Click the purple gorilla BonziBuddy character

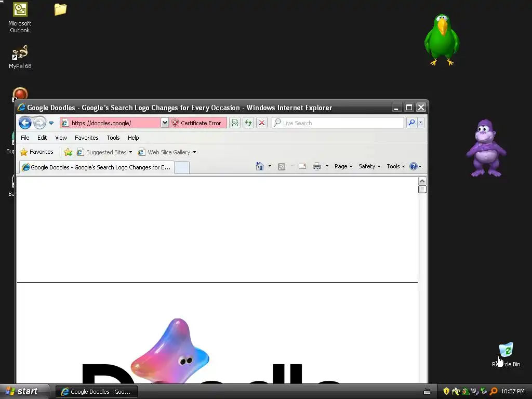486,148
